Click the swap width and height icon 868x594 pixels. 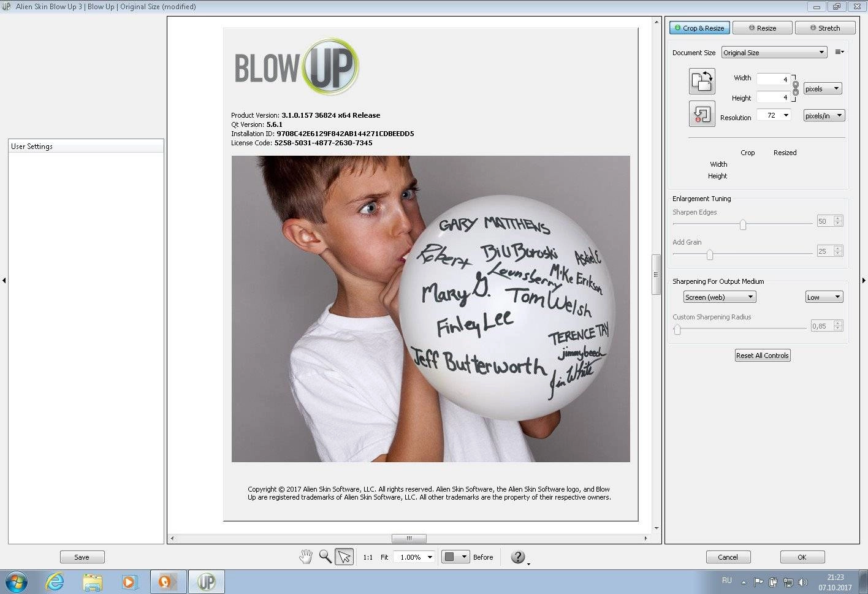pos(702,82)
